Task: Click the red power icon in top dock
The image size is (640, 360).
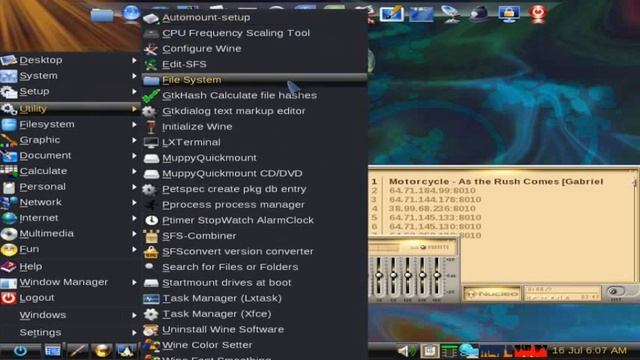Action: pos(538,13)
